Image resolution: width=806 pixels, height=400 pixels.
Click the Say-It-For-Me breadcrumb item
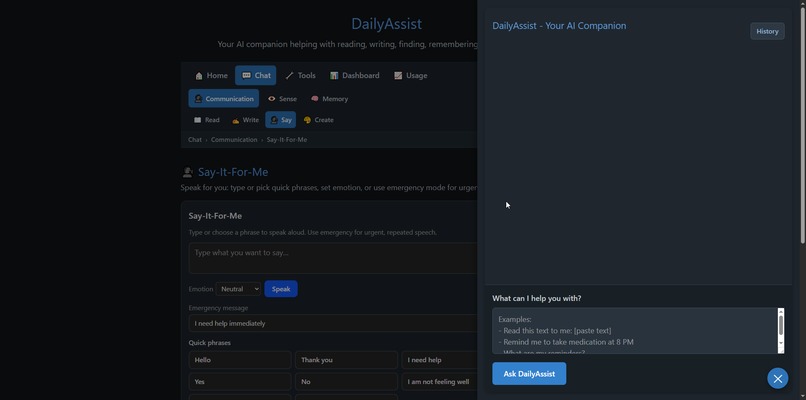click(287, 140)
